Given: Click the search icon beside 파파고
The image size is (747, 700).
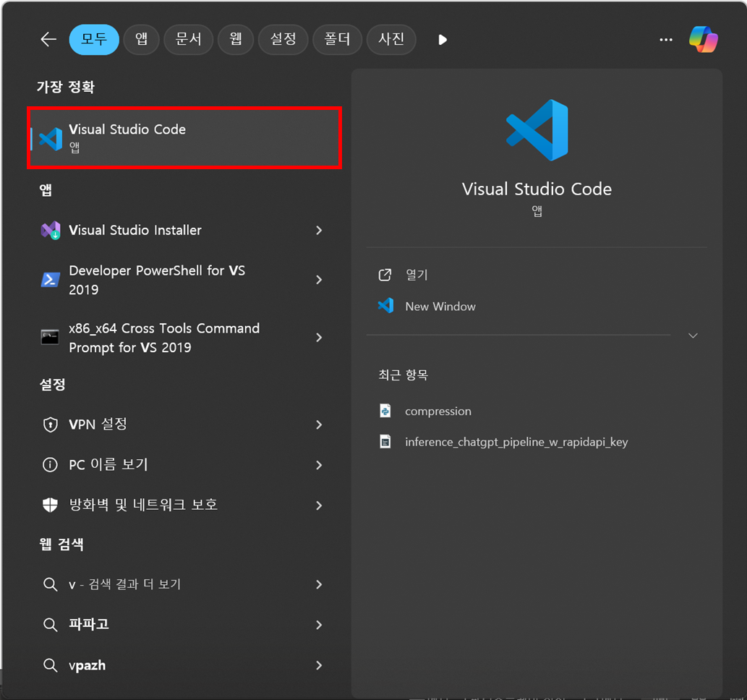Looking at the screenshot, I should point(50,625).
